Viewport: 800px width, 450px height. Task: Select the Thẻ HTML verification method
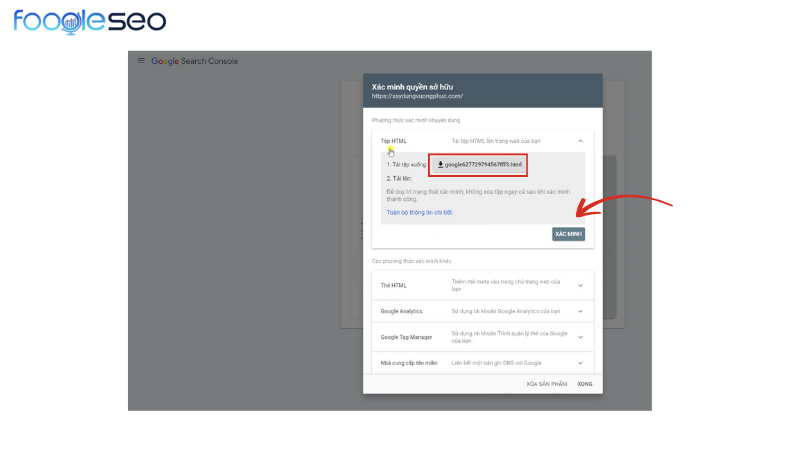pos(393,285)
